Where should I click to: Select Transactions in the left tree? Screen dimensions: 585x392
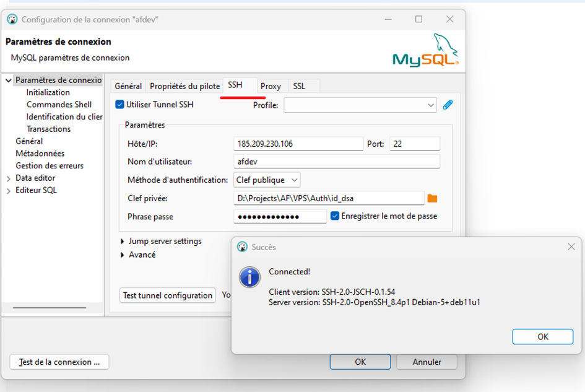(x=48, y=129)
